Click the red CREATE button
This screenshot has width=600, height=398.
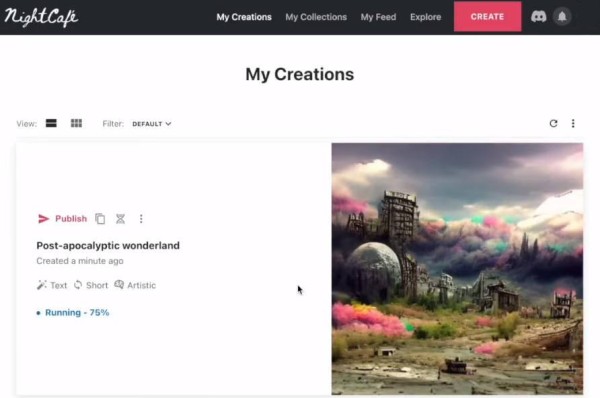488,16
